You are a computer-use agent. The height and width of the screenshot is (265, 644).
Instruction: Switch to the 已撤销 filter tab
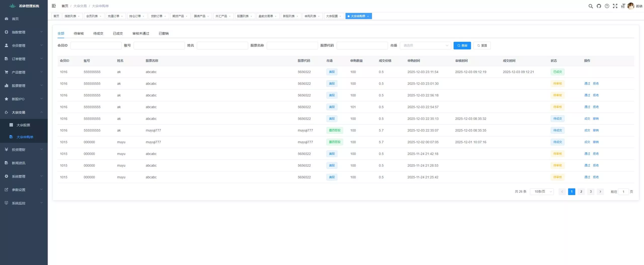pyautogui.click(x=164, y=33)
